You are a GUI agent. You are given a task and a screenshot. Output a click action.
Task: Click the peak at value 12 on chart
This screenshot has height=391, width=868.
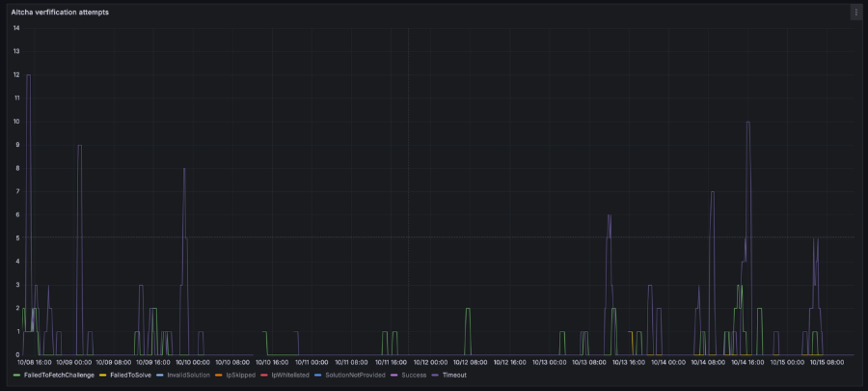(x=28, y=75)
